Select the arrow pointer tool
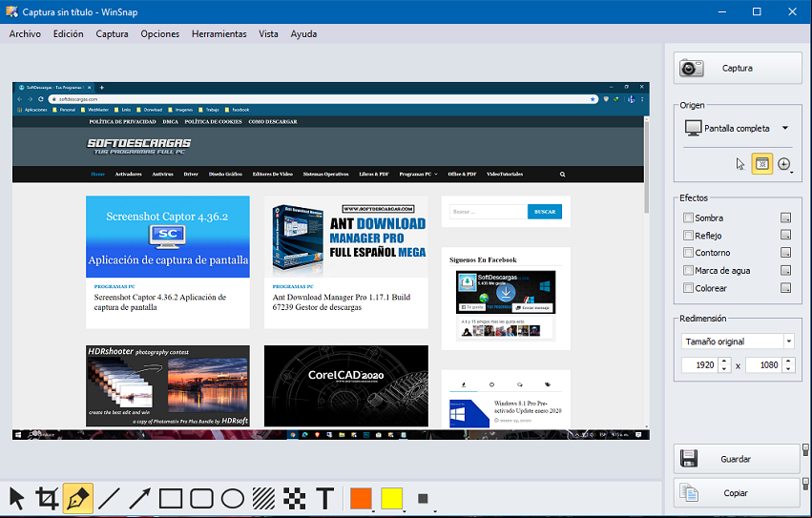The height and width of the screenshot is (518, 812). (x=16, y=498)
